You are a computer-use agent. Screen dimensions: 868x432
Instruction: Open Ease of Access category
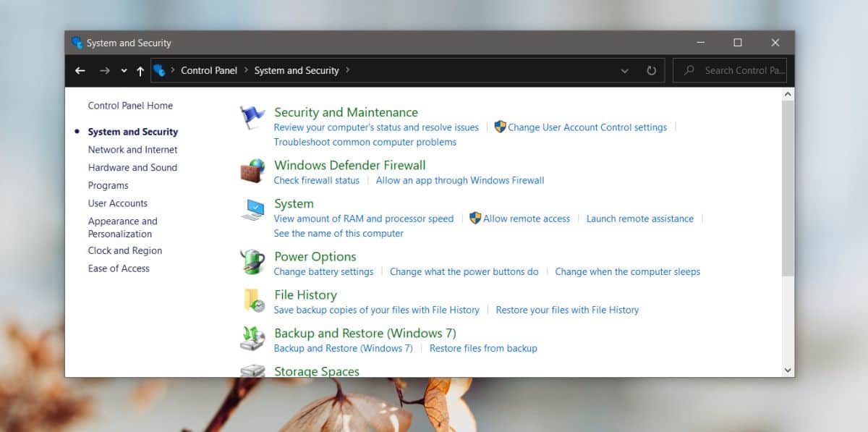(x=119, y=268)
